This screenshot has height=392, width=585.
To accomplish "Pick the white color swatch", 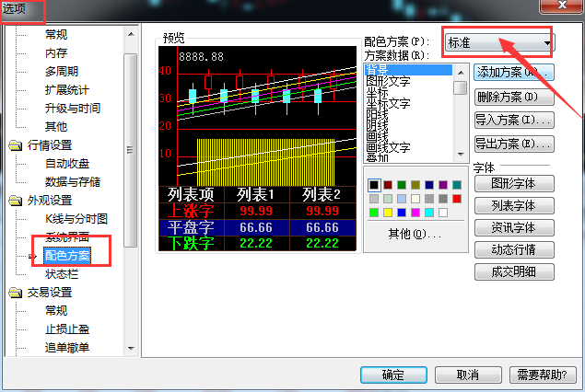I will tap(443, 213).
